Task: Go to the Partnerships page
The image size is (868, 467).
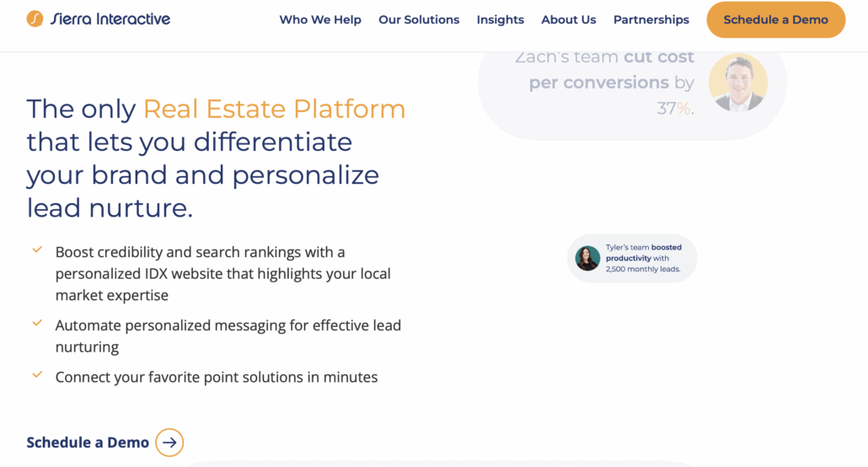Action: [x=651, y=20]
